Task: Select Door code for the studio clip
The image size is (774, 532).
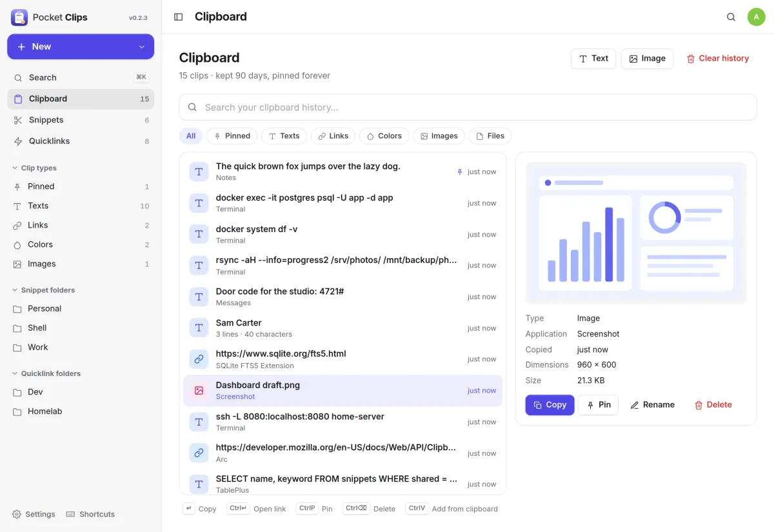Action: pos(342,297)
